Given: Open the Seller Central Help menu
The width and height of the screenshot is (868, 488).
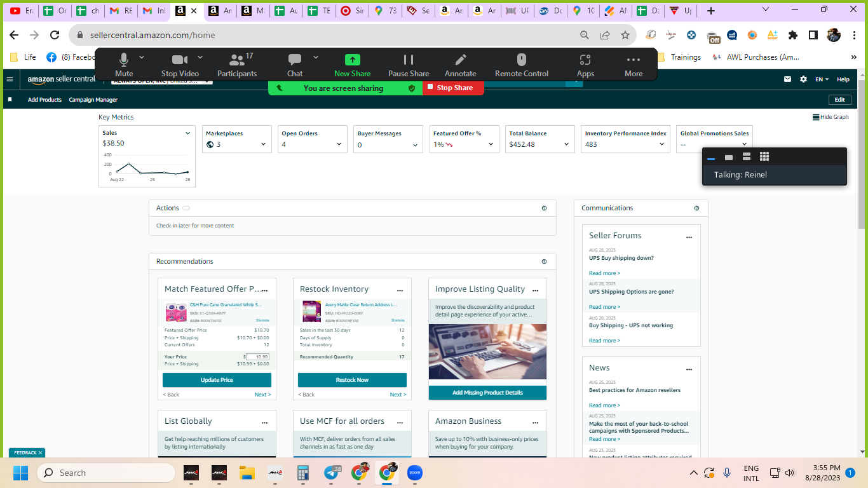Looking at the screenshot, I should tap(843, 79).
